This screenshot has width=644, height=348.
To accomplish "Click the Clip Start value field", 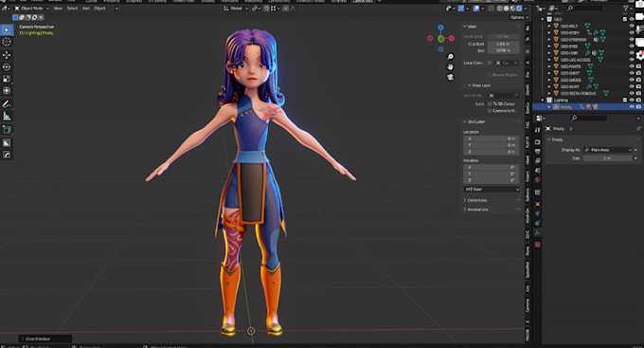I will click(x=503, y=44).
